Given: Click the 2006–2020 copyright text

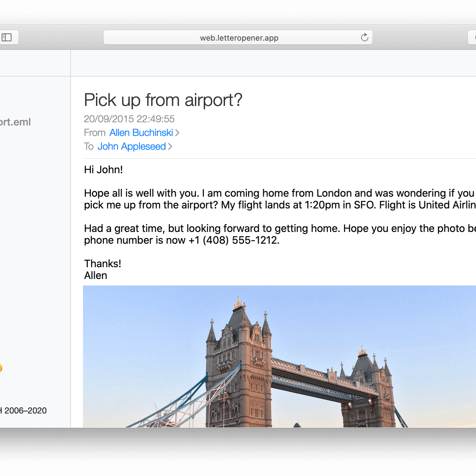Looking at the screenshot, I should [24, 411].
